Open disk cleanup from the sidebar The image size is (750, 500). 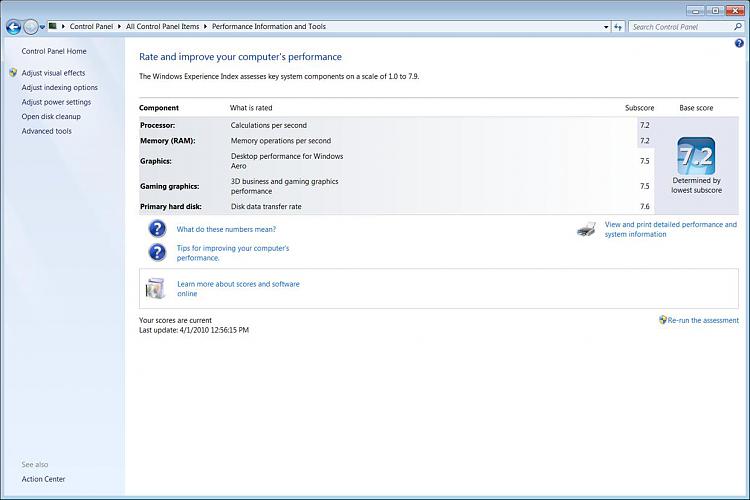pos(51,116)
